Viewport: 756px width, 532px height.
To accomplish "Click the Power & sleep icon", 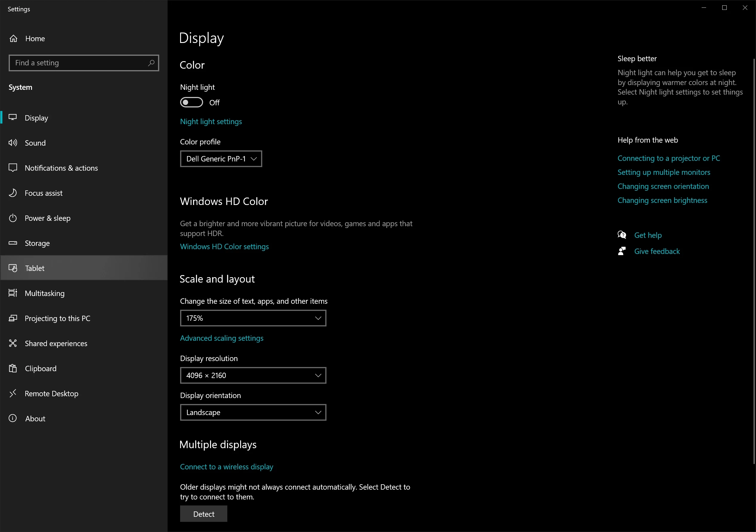I will 13,218.
